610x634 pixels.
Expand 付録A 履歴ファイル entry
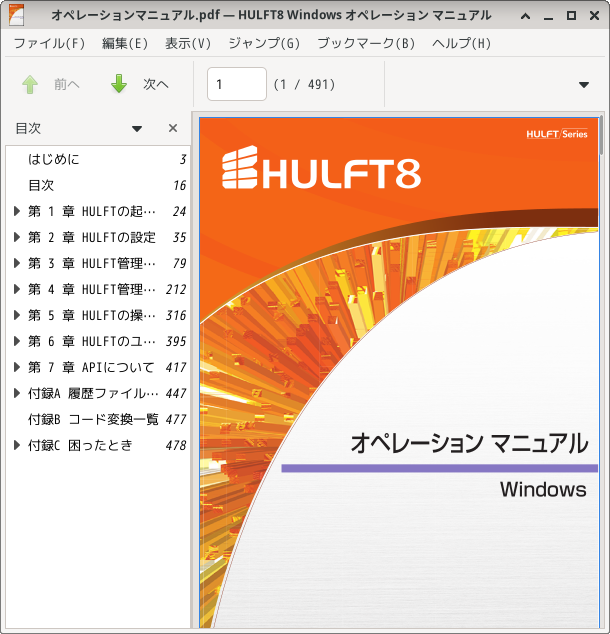coord(17,393)
